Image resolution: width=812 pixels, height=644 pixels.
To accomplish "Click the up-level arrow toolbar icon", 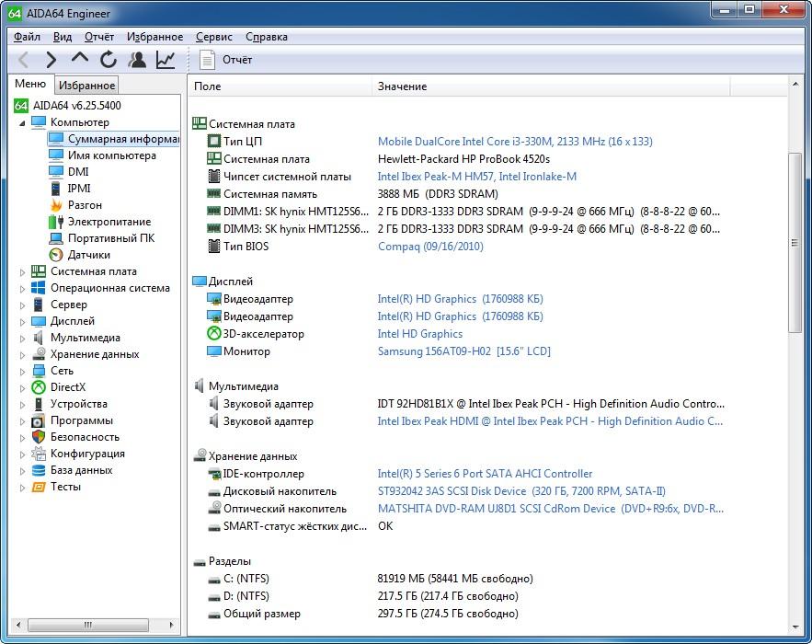I will coord(80,58).
